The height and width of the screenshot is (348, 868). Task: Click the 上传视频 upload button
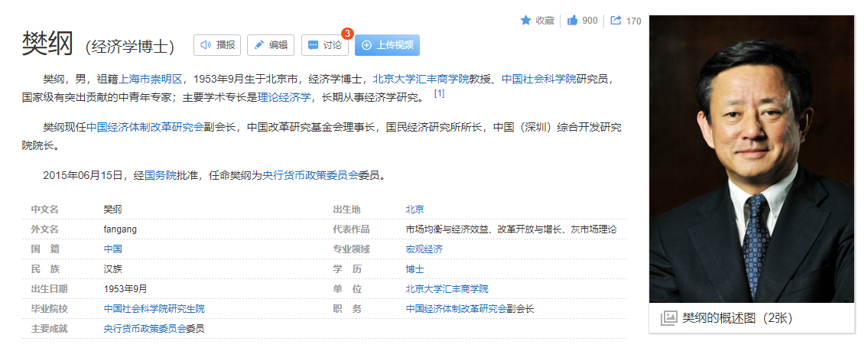[x=387, y=45]
